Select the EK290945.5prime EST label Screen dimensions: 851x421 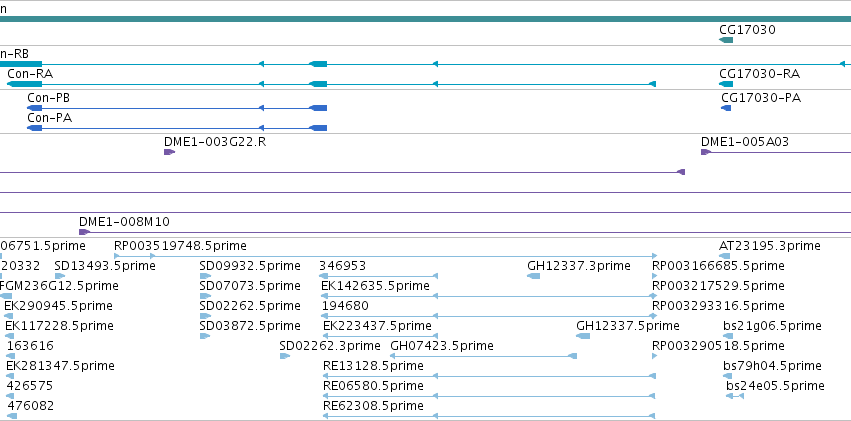click(59, 305)
